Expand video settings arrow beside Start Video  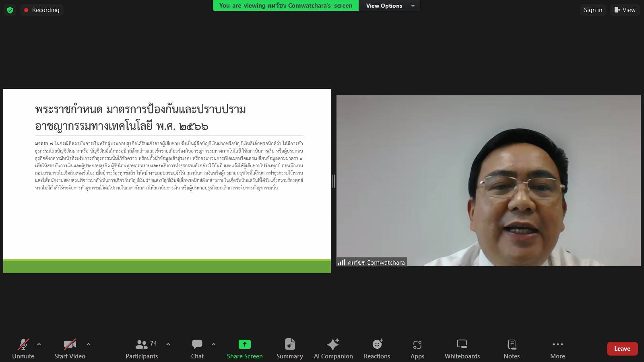(89, 344)
